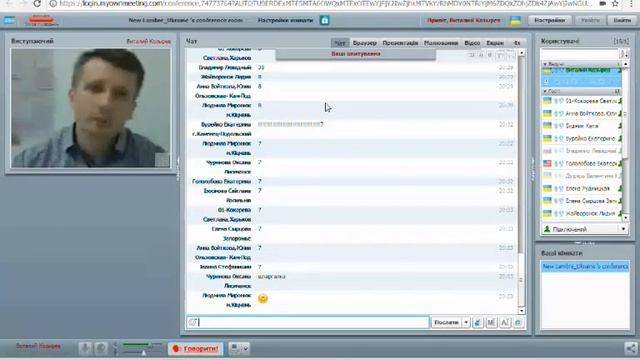Select user Елена Рудницкая in the users list
The image size is (640, 360).
(582, 189)
